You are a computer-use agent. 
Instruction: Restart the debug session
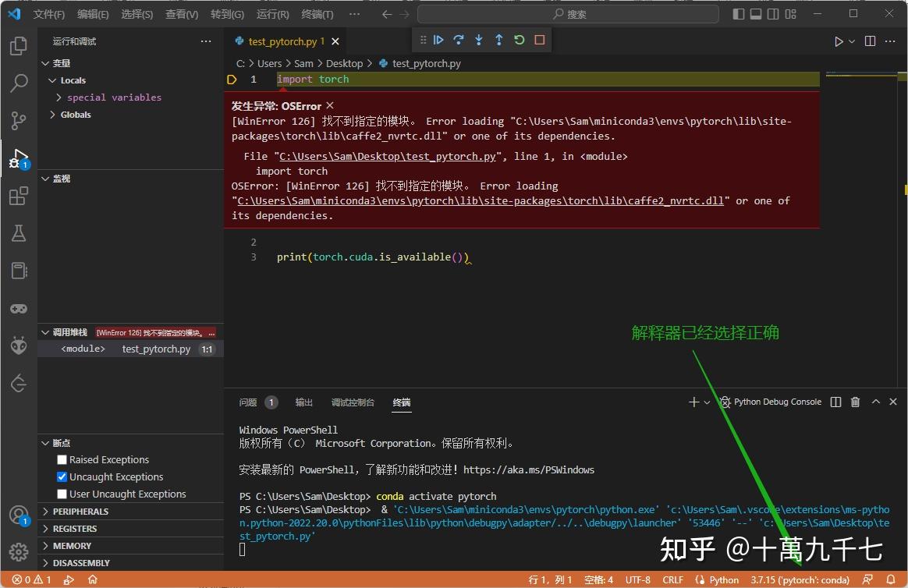[x=519, y=39]
